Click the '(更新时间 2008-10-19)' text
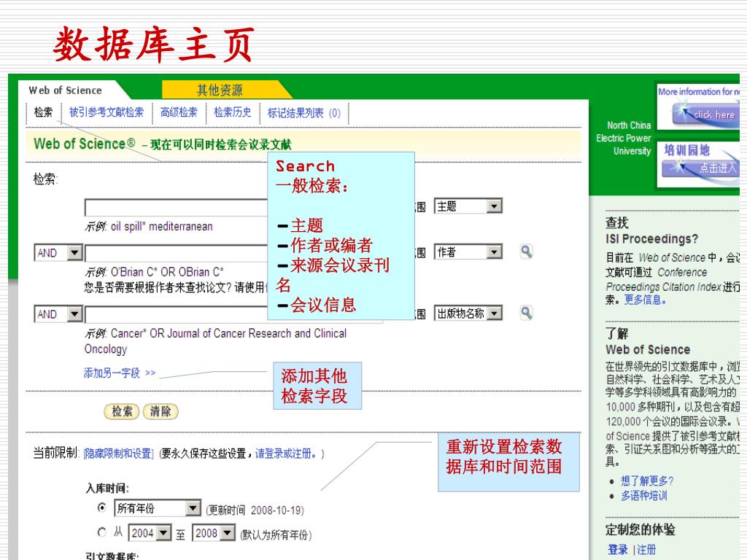Image resolution: width=747 pixels, height=560 pixels. 255,510
